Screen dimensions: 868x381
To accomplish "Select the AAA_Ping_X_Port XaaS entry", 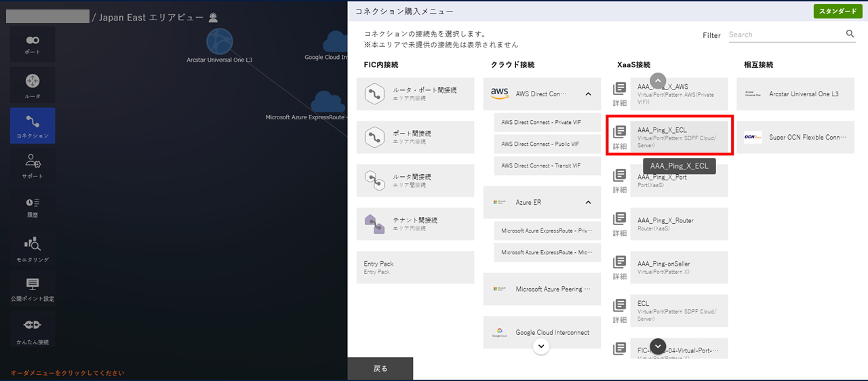I will (x=679, y=180).
